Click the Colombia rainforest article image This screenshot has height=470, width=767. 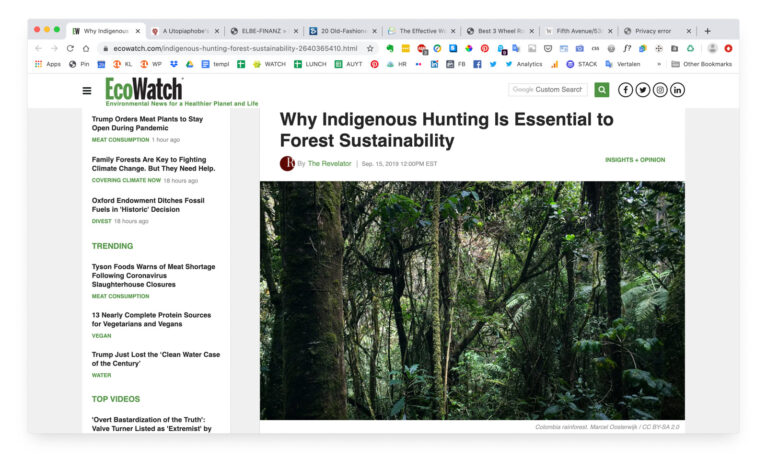[472, 300]
